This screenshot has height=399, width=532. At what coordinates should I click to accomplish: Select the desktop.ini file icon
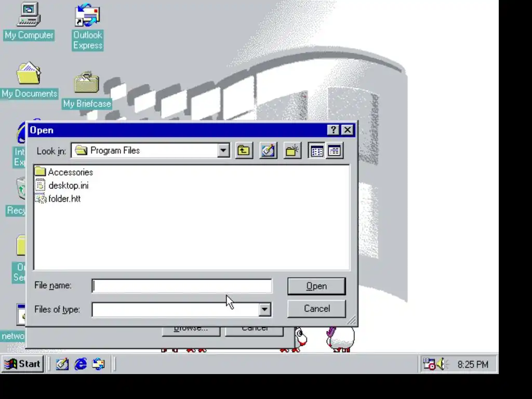tap(41, 185)
